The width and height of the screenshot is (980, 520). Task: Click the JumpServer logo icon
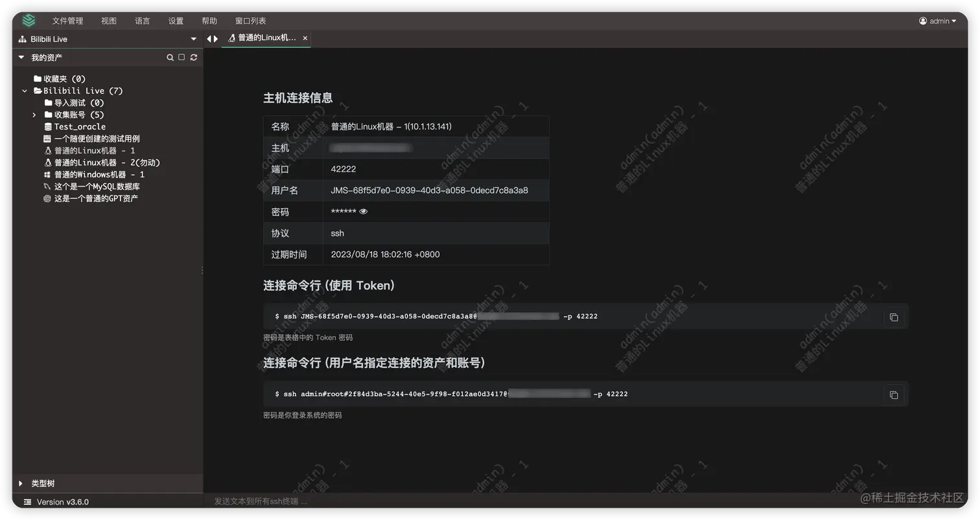[29, 21]
